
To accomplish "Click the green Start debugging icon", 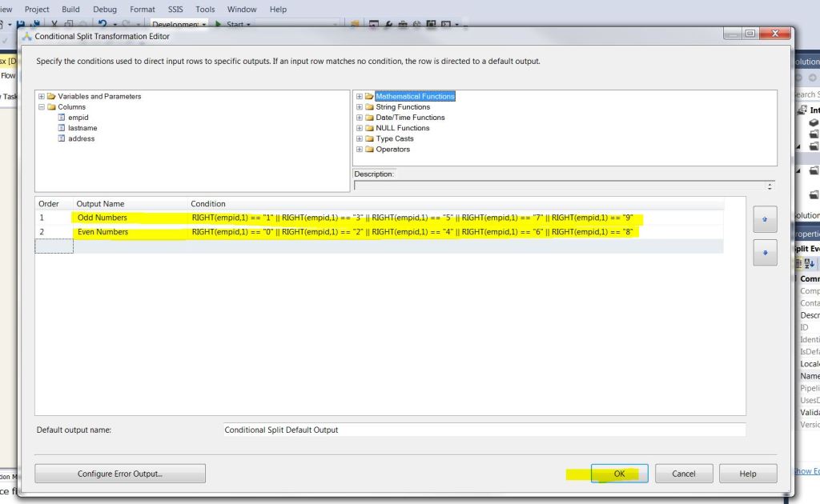I will click(218, 24).
